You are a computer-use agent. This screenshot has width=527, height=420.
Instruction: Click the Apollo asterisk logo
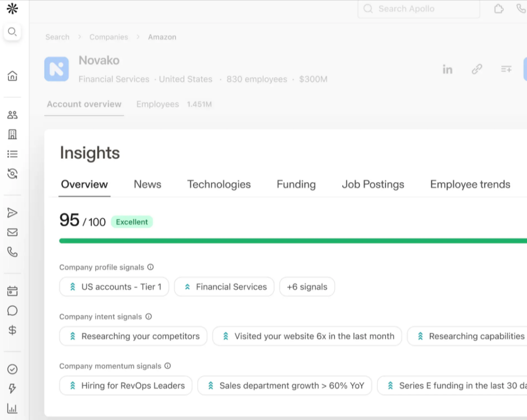tap(12, 8)
